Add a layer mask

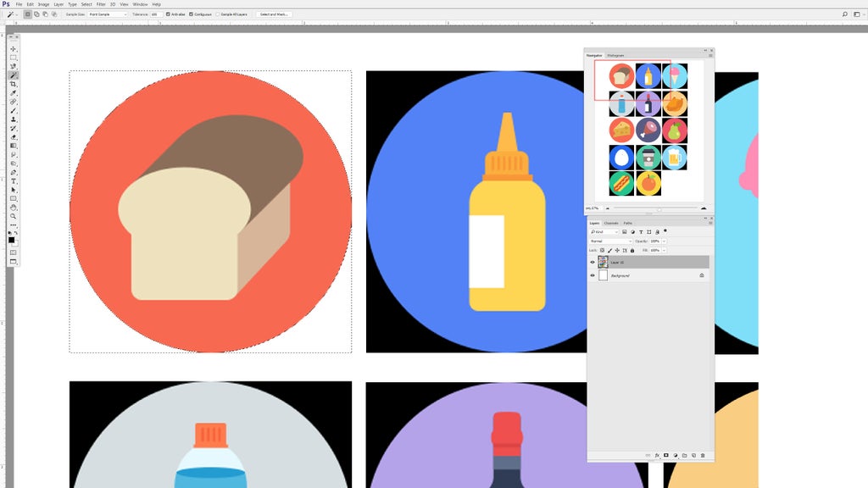[x=666, y=455]
